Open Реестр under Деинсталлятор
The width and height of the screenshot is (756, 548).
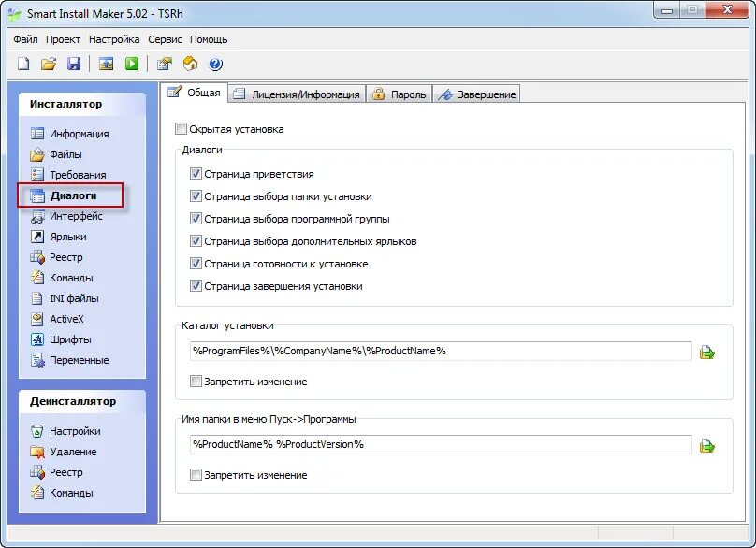click(x=56, y=472)
